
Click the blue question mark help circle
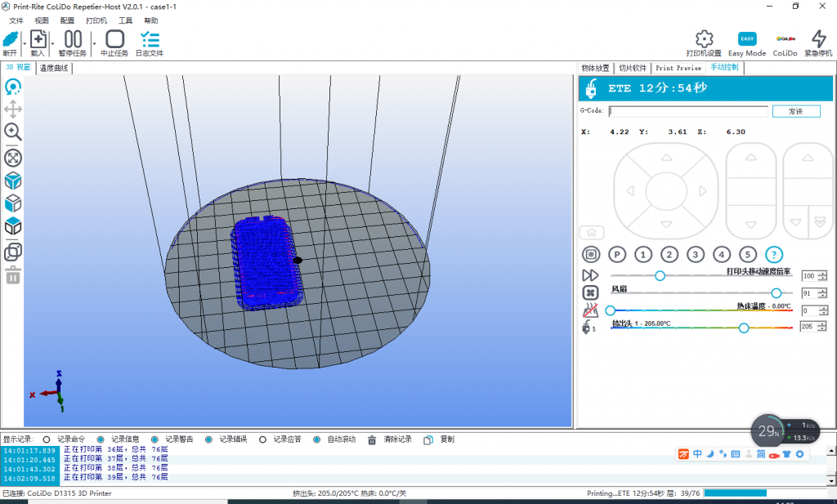(773, 254)
